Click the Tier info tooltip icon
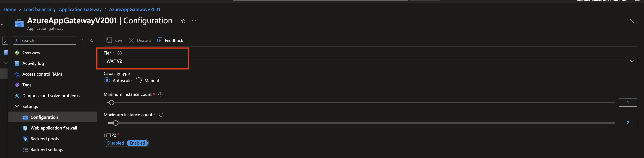The image size is (644, 158). (x=119, y=53)
